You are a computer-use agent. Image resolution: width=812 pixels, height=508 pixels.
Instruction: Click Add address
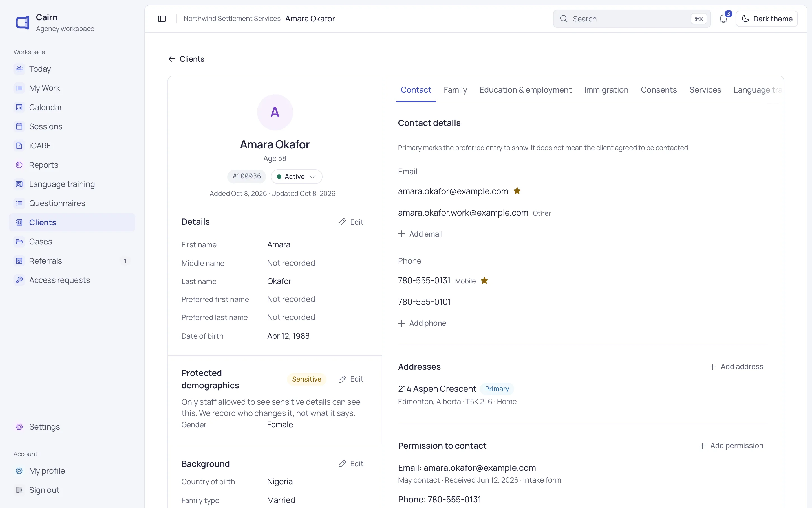click(736, 367)
